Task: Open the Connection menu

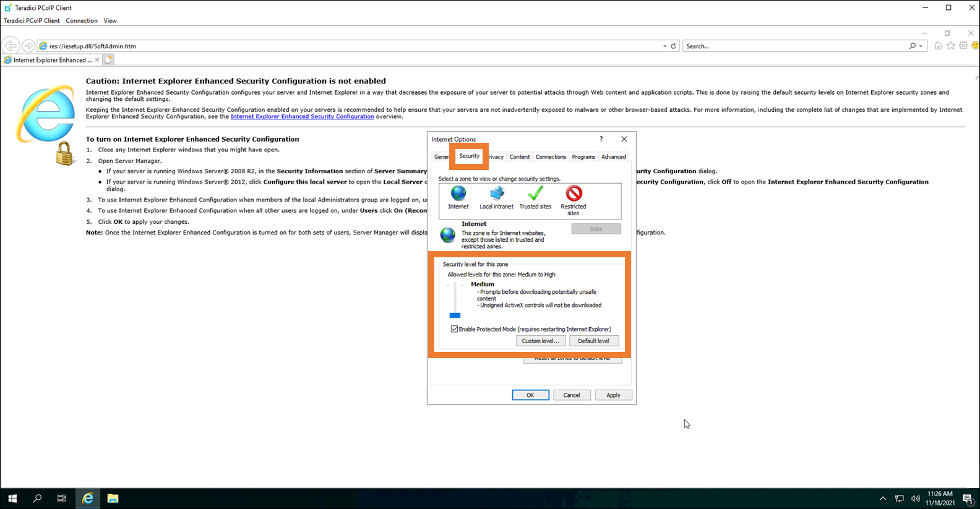Action: point(82,20)
